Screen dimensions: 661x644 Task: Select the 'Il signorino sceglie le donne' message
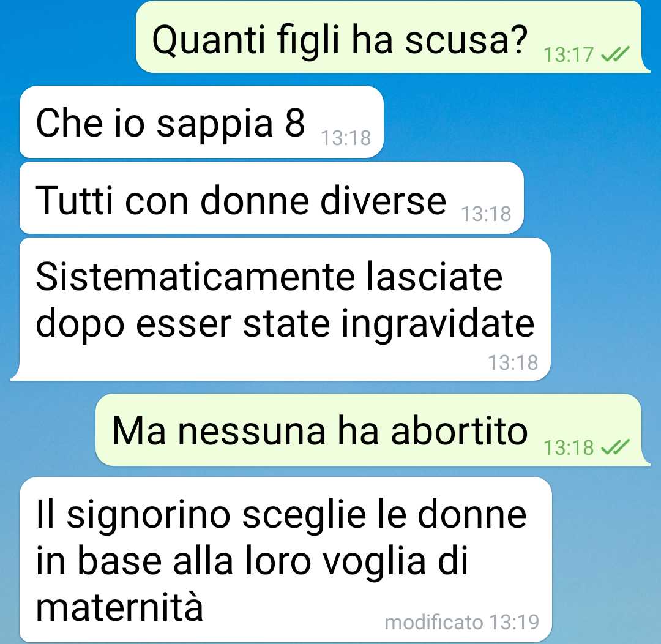pos(286,560)
